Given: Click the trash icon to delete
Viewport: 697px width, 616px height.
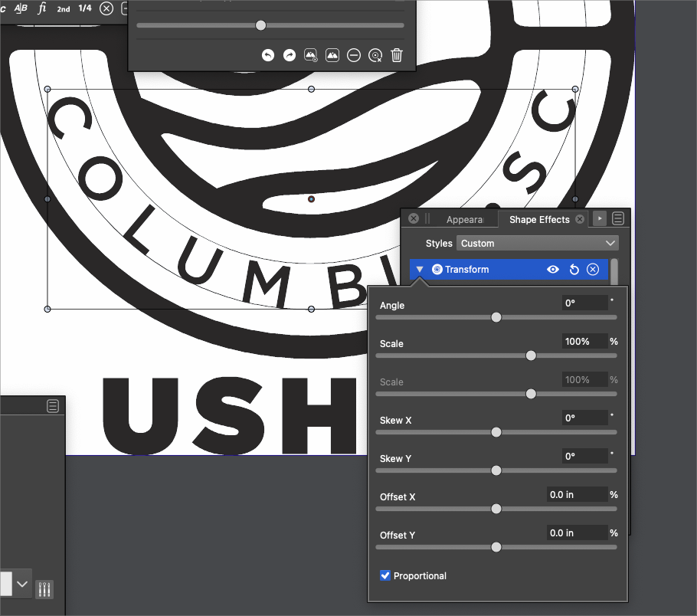Looking at the screenshot, I should click(397, 55).
